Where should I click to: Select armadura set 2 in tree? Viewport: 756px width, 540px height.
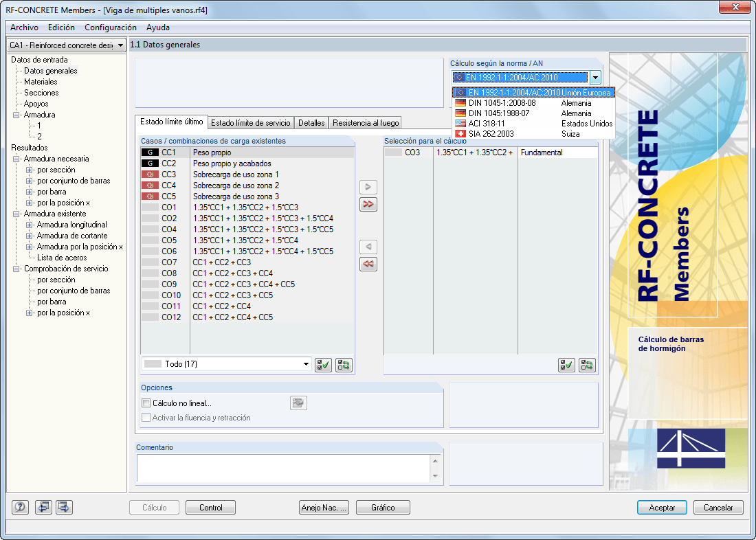click(x=40, y=137)
